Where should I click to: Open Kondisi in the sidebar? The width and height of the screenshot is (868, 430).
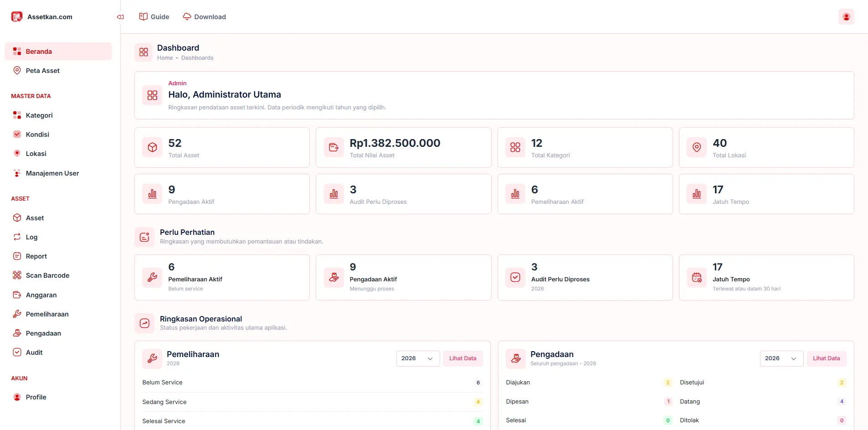(58, 135)
